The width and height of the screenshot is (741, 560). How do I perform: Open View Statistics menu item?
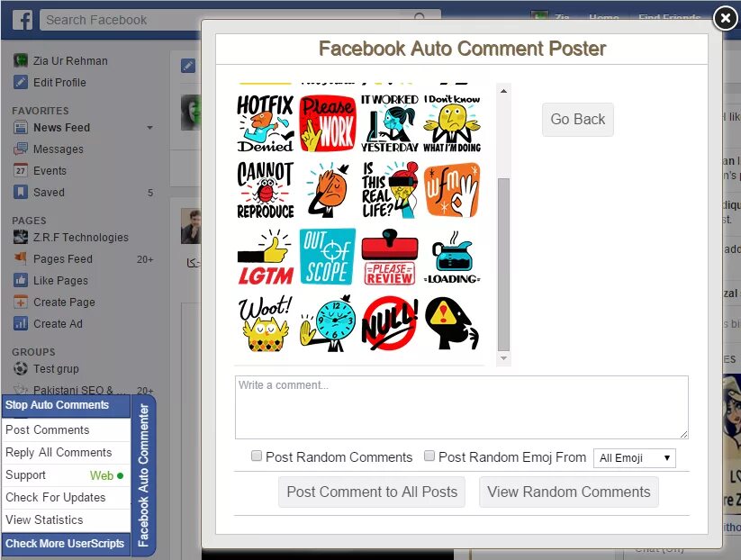click(66, 519)
